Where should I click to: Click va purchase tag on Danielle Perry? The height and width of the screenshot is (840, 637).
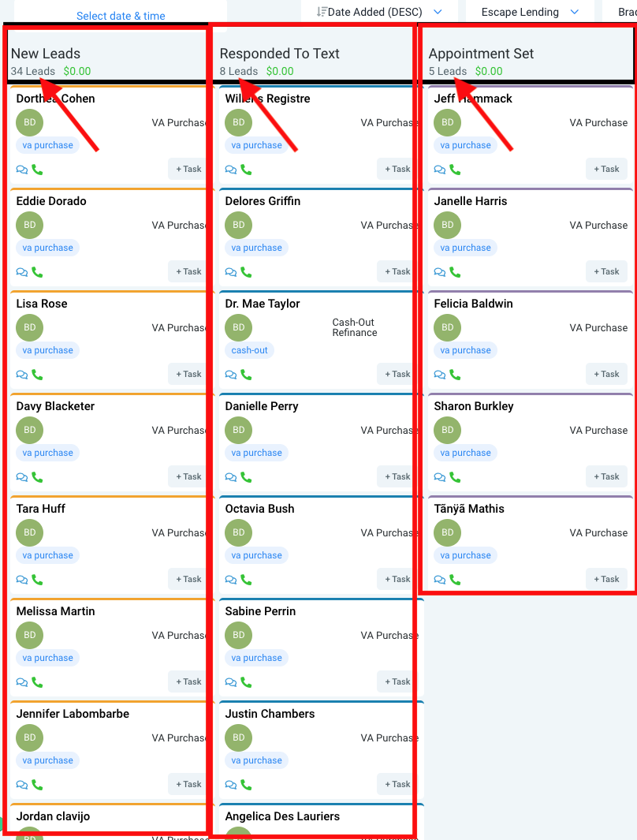257,453
